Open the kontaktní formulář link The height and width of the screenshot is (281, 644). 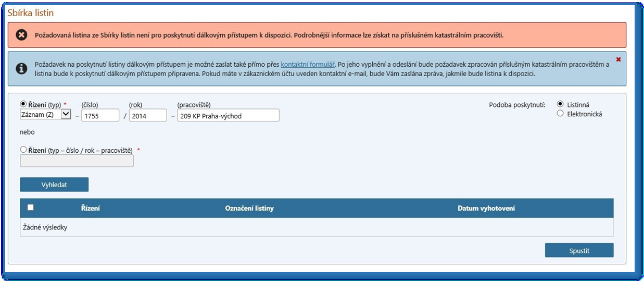coord(307,64)
